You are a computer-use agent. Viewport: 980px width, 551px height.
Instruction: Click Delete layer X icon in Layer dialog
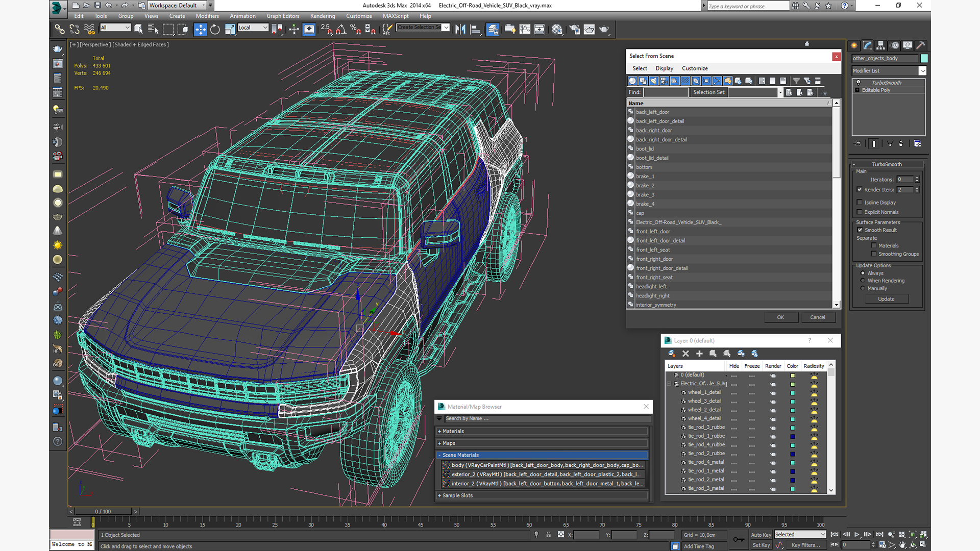685,354
